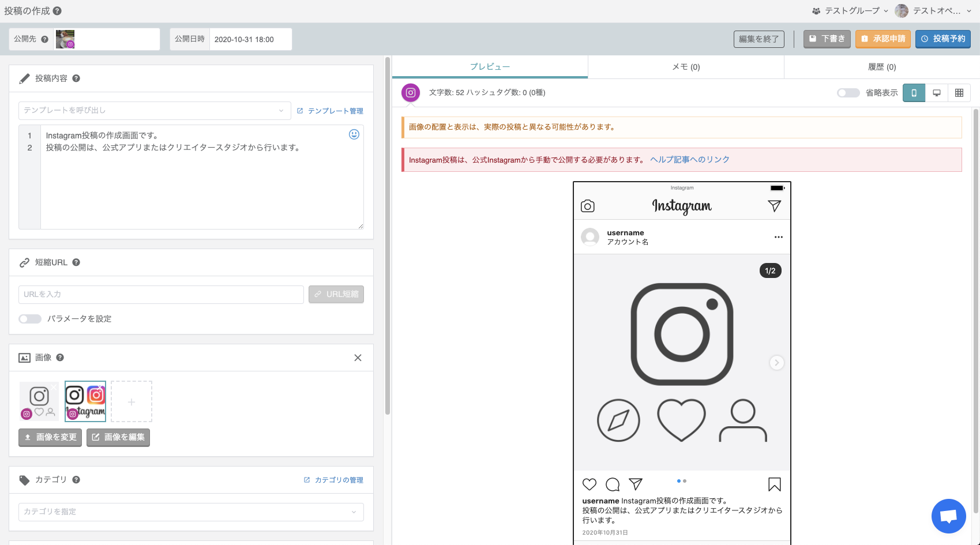Switch to メモ (0) tab
Viewport: 980px width, 545px height.
(x=686, y=67)
